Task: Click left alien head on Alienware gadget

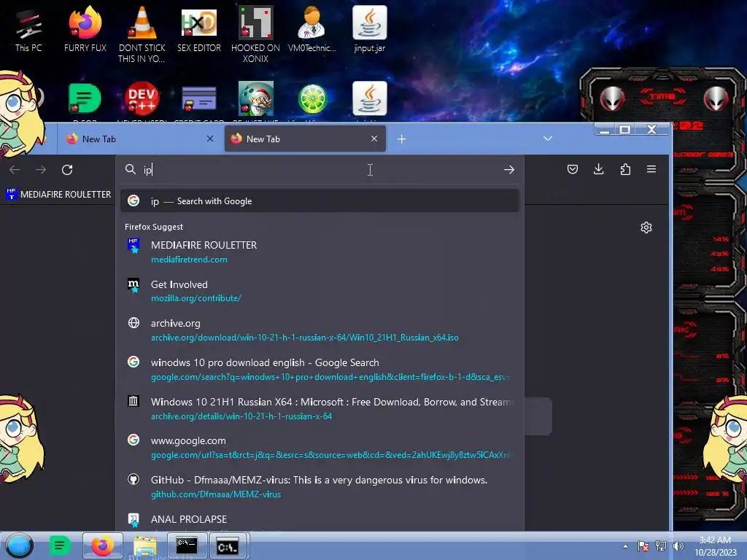Action: (612, 98)
